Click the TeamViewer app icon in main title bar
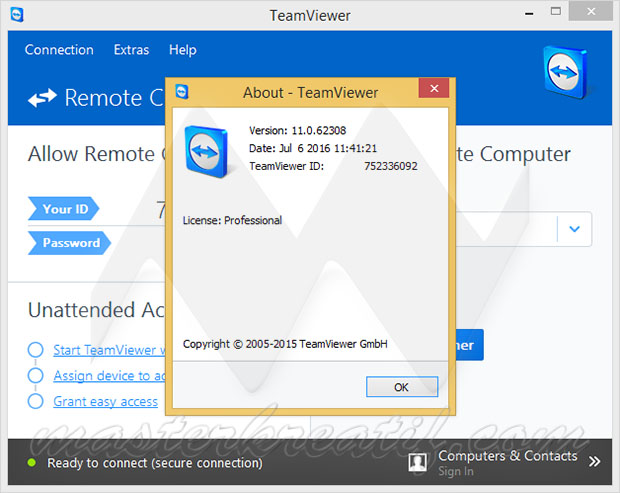 tap(17, 15)
